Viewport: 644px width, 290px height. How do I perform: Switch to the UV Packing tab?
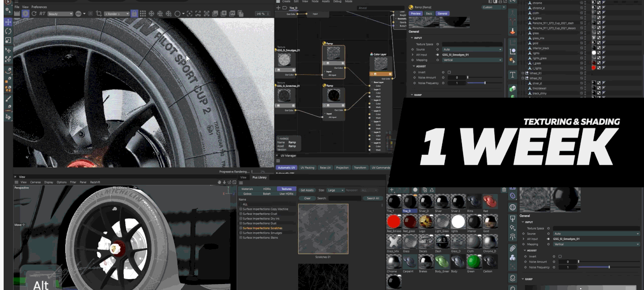pos(307,167)
